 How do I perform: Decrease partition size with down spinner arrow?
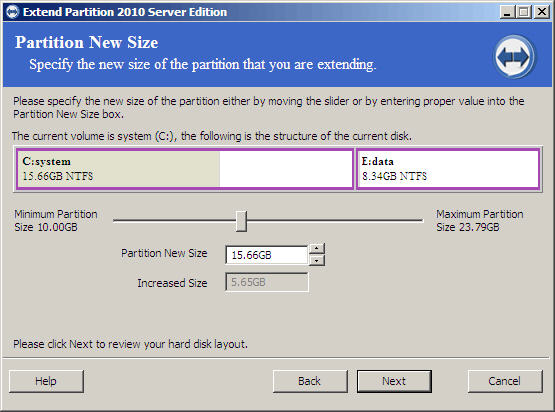[x=316, y=261]
